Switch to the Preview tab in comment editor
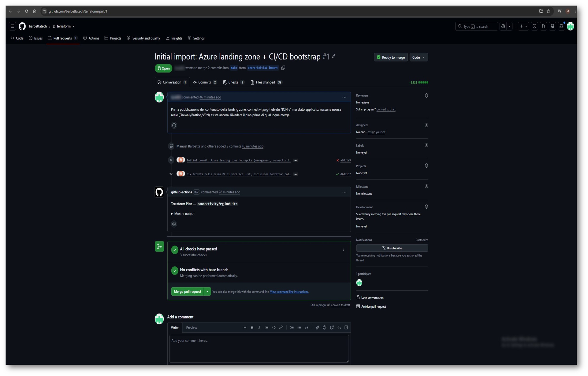The height and width of the screenshot is (376, 588). [x=192, y=328]
